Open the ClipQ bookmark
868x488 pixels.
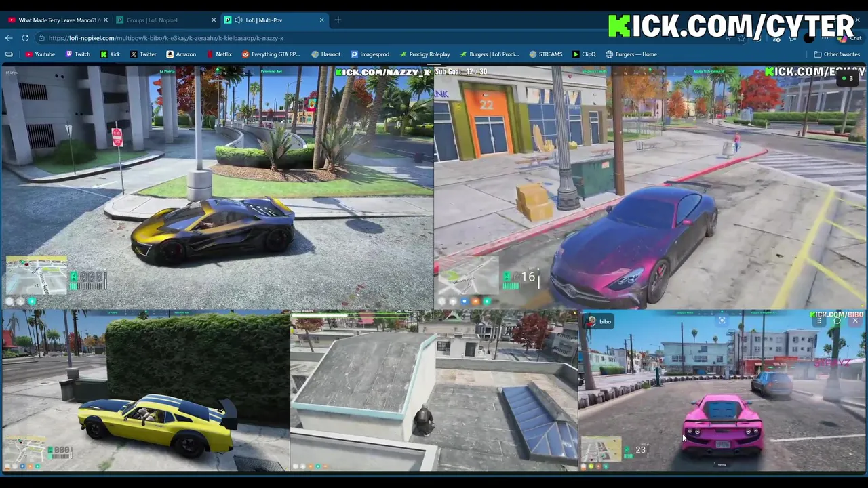(x=584, y=54)
